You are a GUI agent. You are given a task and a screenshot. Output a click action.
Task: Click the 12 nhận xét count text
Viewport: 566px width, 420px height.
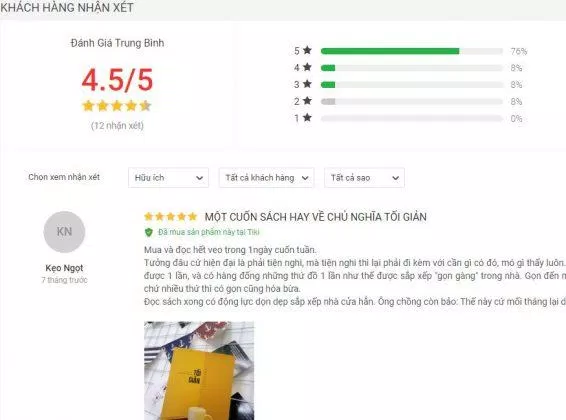(x=117, y=126)
